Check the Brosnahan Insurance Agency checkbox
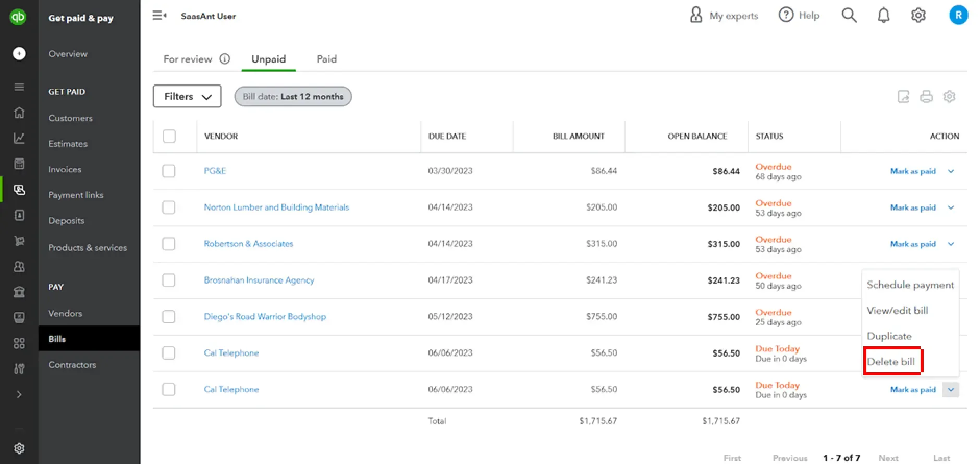The image size is (980, 464). [x=169, y=280]
